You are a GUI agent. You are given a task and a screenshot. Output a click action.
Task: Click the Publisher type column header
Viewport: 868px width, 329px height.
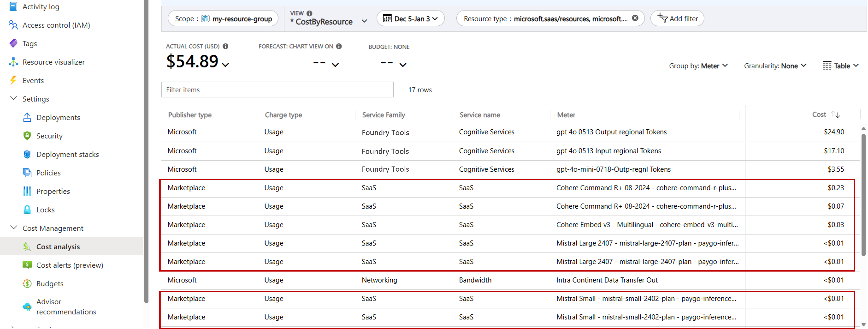pos(190,115)
